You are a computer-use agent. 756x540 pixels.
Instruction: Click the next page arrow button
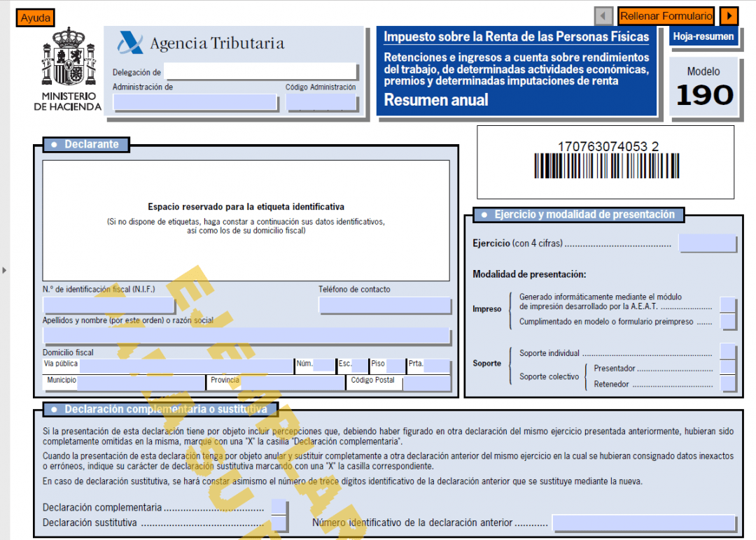click(729, 16)
